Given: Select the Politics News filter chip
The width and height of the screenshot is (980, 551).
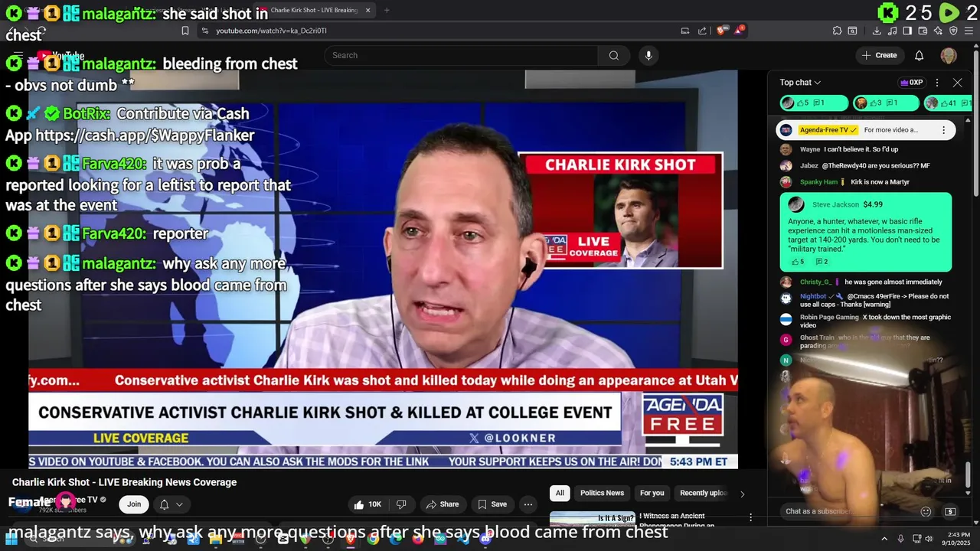Looking at the screenshot, I should [x=602, y=494].
